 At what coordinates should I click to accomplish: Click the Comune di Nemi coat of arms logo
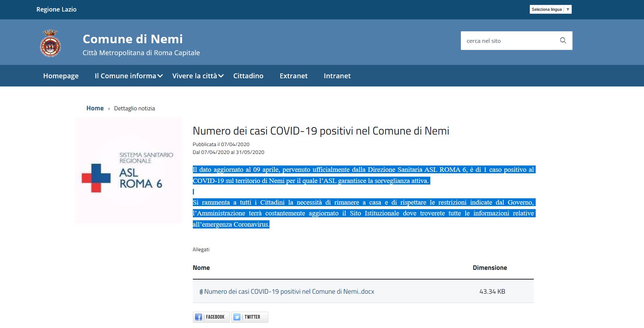(50, 43)
